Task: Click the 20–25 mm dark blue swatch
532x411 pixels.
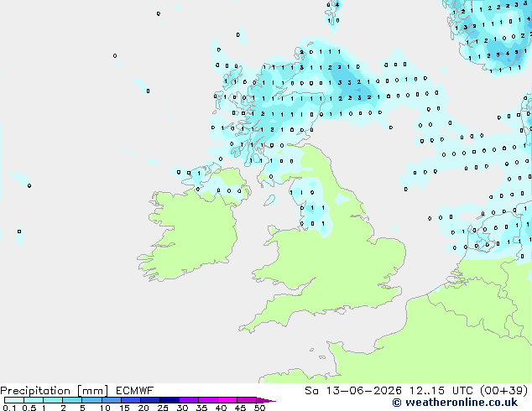Action: 149,400
